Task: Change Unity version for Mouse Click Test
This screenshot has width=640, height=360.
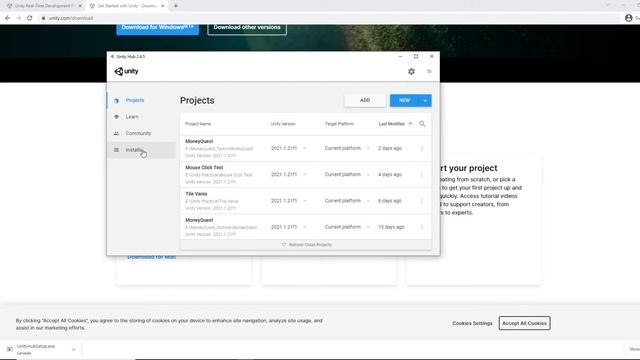Action: point(289,175)
